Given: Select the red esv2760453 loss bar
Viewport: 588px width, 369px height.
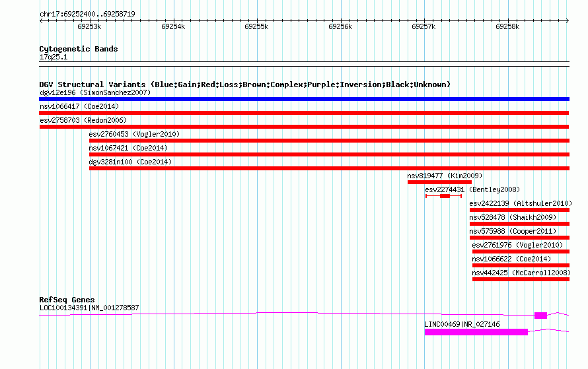Looking at the screenshot, I should pyautogui.click(x=329, y=141).
